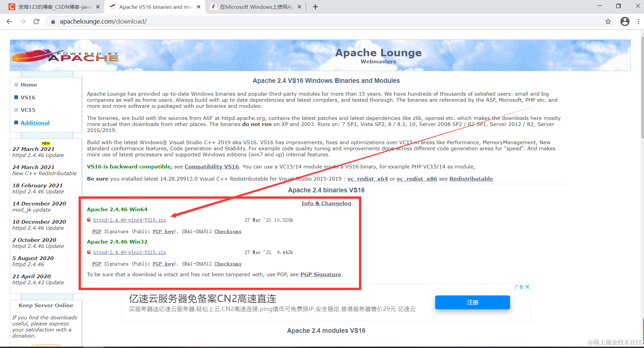Image resolution: width=644 pixels, height=348 pixels.
Task: Close the advertisement with the X icon
Action: point(528,287)
